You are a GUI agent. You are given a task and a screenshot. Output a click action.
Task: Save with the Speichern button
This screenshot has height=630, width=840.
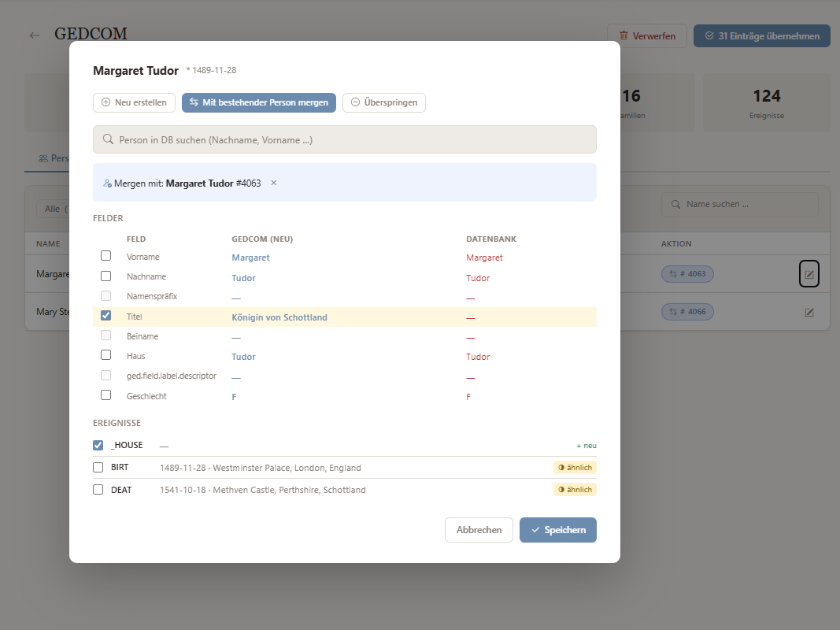557,530
